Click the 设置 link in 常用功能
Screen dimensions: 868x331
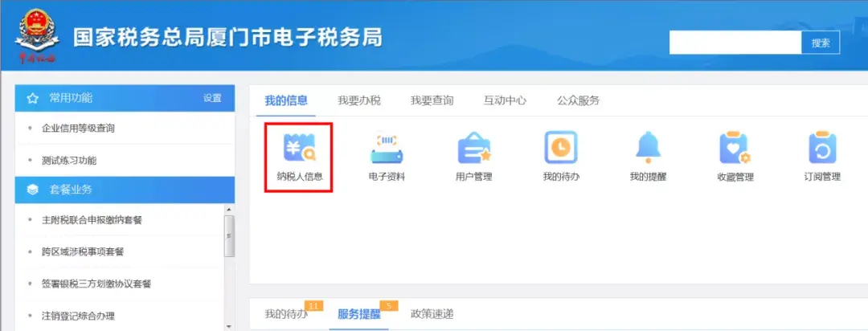click(212, 99)
